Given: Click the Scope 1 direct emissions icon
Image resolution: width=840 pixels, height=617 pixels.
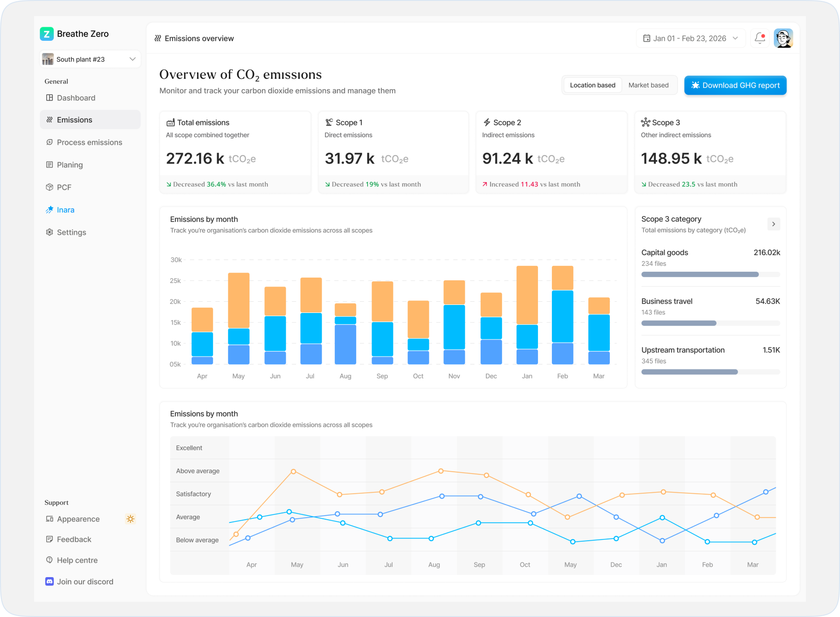Looking at the screenshot, I should [329, 122].
